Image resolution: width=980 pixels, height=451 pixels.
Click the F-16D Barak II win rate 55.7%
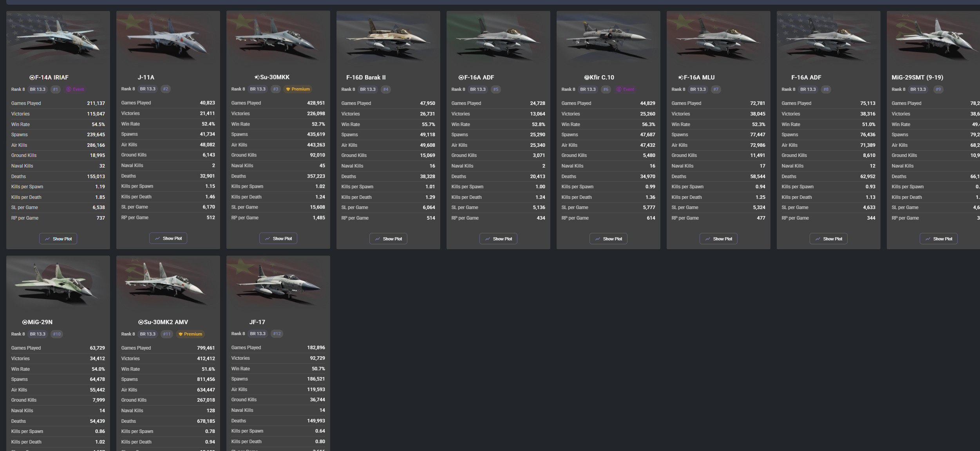429,124
